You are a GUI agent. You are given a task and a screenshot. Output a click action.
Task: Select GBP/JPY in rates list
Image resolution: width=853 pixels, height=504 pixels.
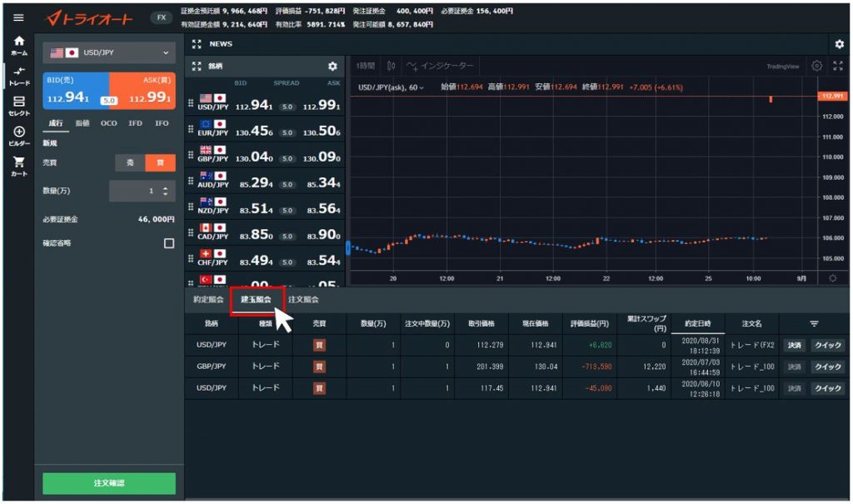click(x=265, y=155)
